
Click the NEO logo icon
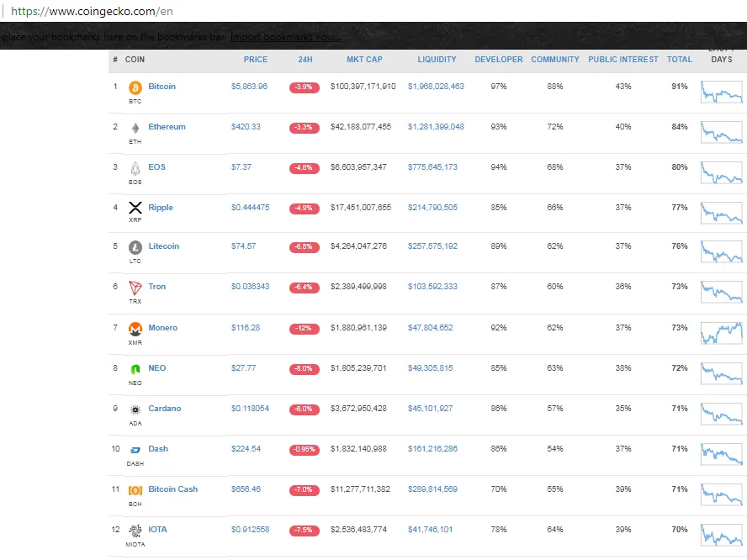[135, 369]
